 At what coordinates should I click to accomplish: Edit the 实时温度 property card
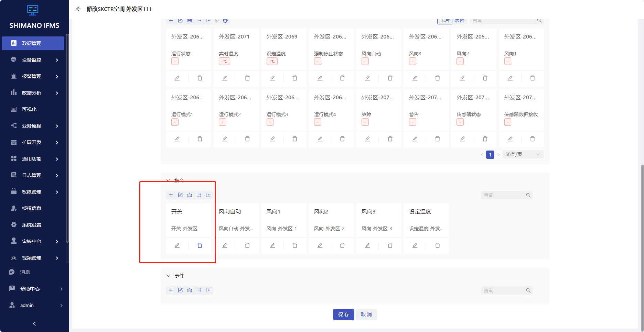click(225, 78)
